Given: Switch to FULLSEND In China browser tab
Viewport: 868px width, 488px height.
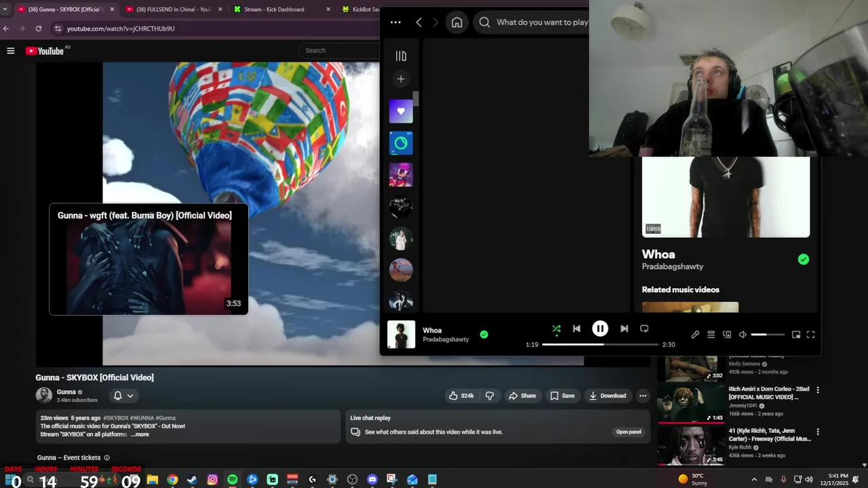Looking at the screenshot, I should click(x=174, y=9).
